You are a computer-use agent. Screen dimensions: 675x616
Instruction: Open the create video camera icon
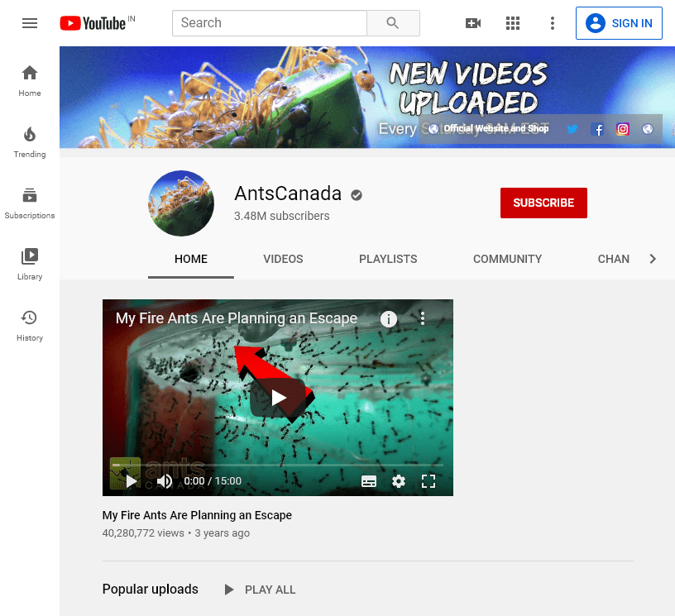[x=473, y=23]
